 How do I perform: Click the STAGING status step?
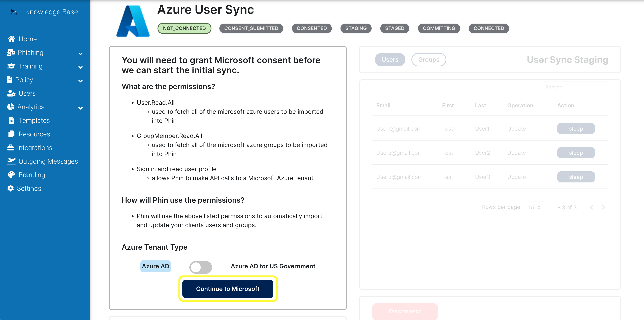click(x=356, y=28)
